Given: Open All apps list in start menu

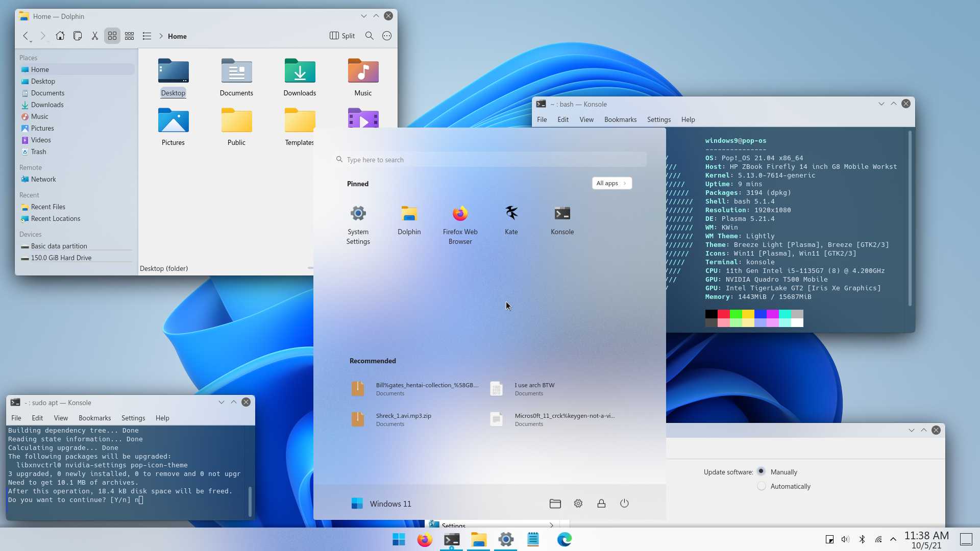Looking at the screenshot, I should [611, 183].
